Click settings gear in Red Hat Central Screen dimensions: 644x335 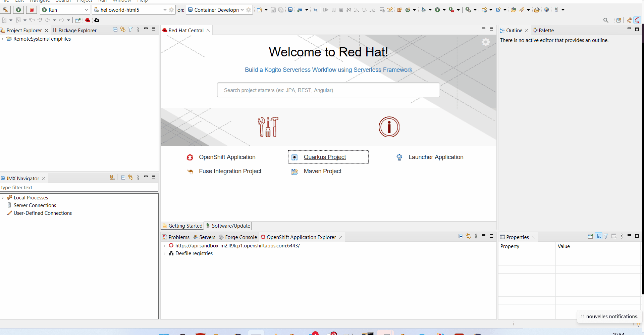click(485, 42)
